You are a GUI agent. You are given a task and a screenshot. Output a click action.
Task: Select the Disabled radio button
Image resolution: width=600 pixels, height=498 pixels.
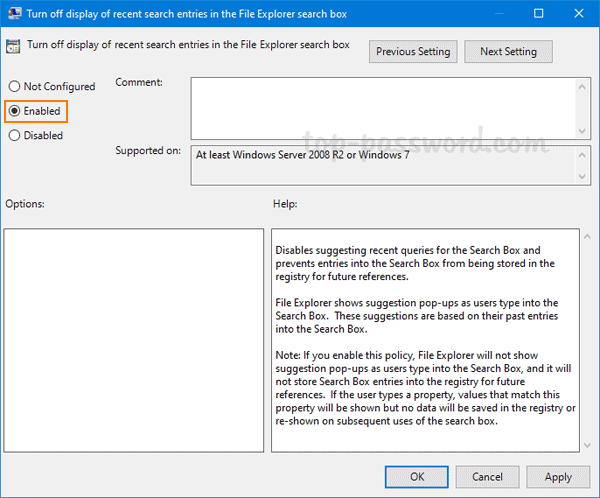coord(14,135)
